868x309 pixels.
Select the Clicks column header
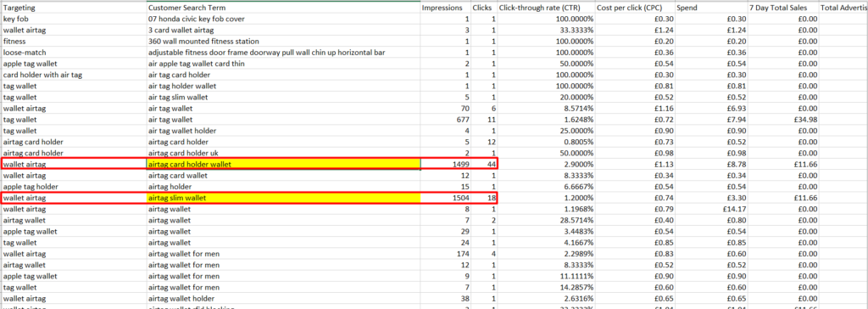pos(484,8)
